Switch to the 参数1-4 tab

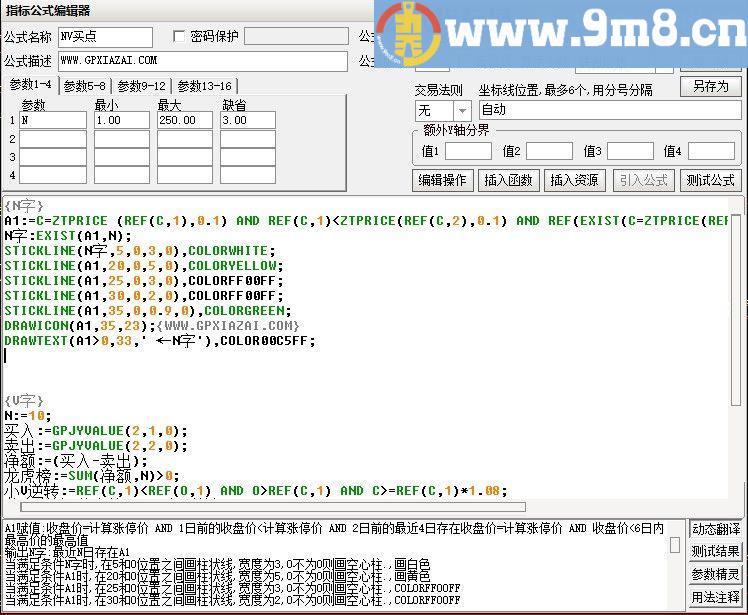pyautogui.click(x=29, y=86)
